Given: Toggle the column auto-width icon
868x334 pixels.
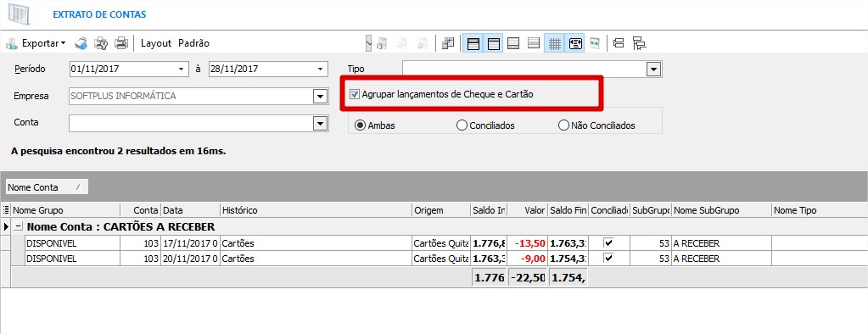Looking at the screenshot, I should (576, 43).
